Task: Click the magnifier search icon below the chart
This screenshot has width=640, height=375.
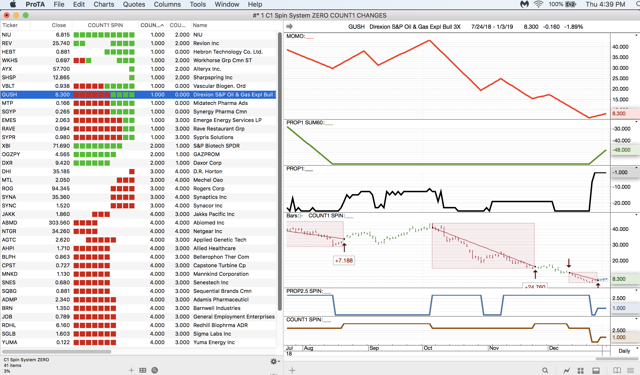Action: [545, 370]
